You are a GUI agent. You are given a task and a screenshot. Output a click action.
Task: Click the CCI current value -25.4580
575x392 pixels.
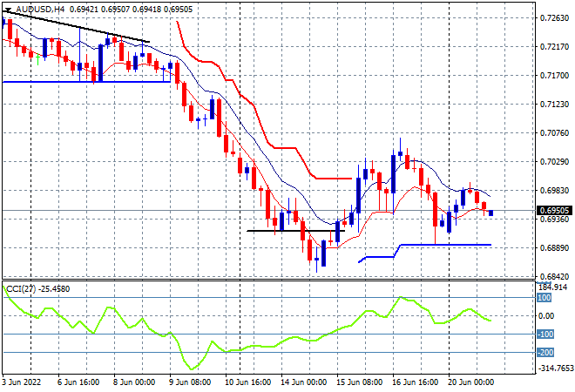coord(54,289)
